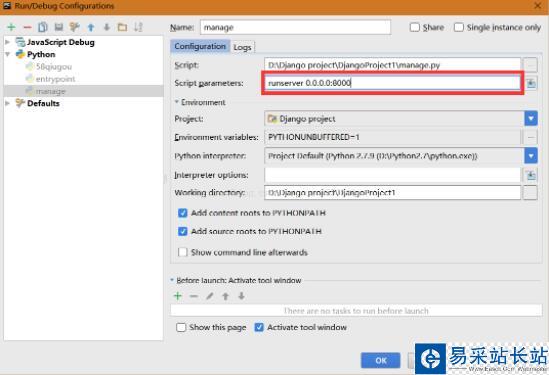
Task: Expand the Script parameters editor icon
Action: tap(531, 83)
